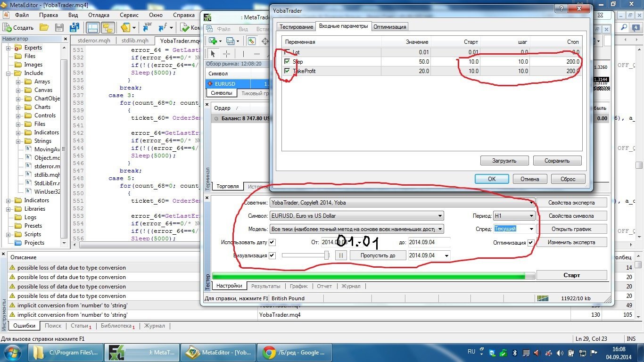Click the Windows Start orb

[11, 352]
